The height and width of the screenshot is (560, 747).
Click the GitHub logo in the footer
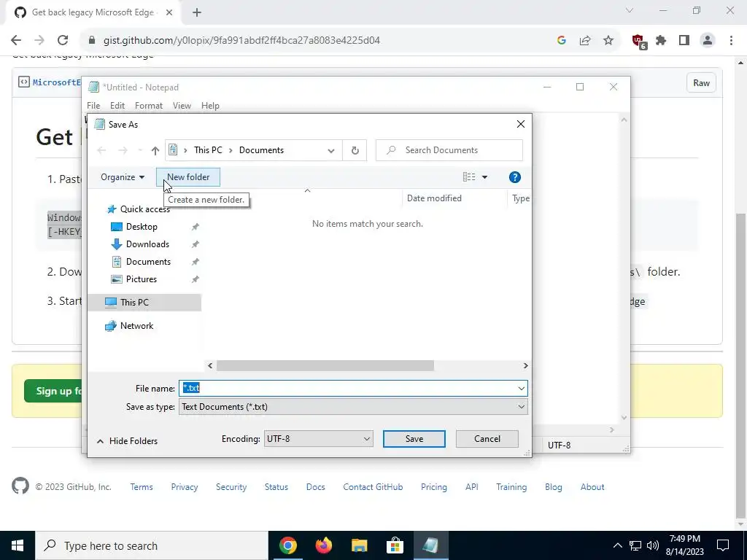(x=20, y=486)
